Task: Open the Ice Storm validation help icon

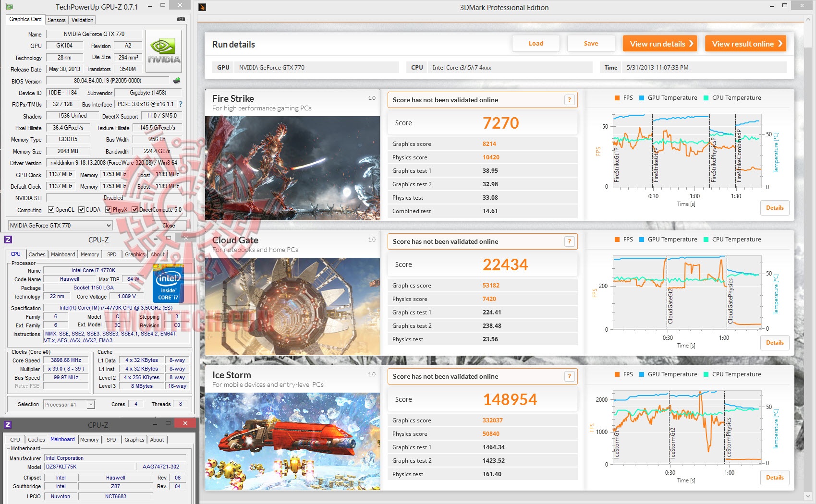Action: [x=569, y=376]
